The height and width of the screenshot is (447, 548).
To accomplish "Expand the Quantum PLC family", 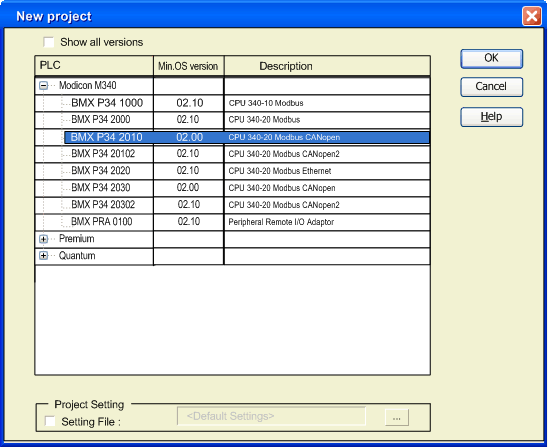I will click(x=43, y=256).
